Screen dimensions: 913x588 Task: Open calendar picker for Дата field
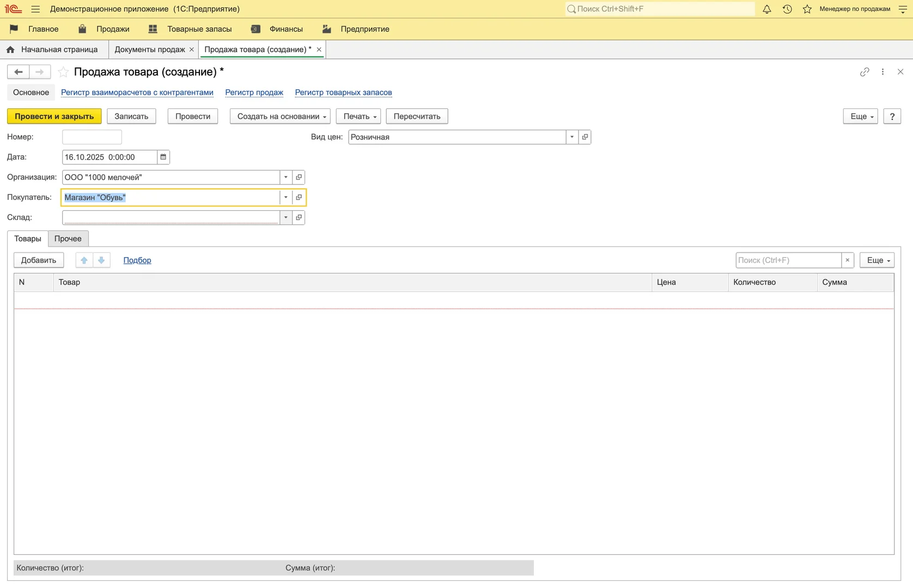tap(163, 157)
